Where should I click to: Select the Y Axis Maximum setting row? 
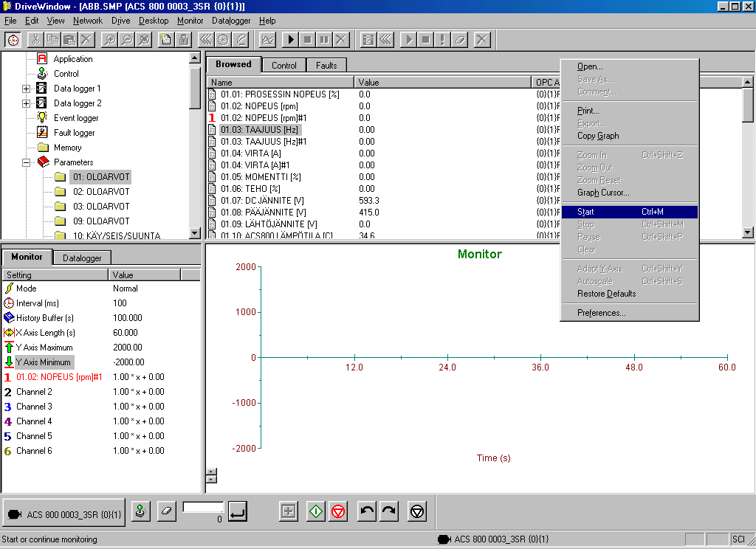pyautogui.click(x=44, y=348)
